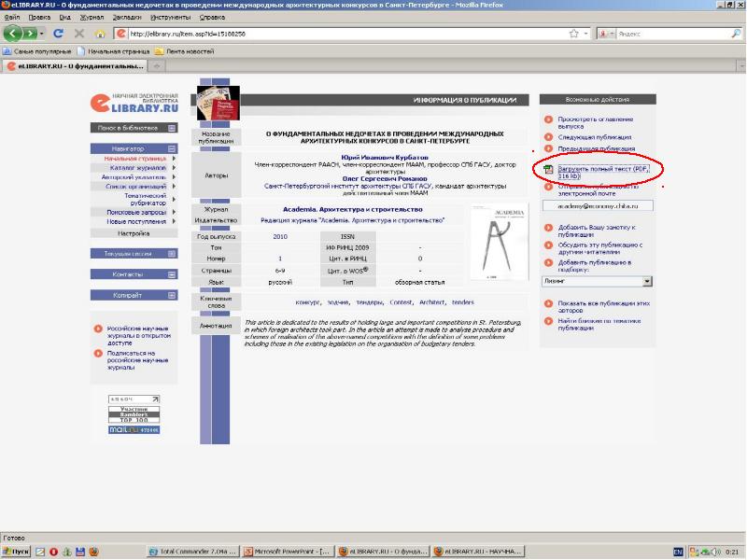Image resolution: width=747 pixels, height=560 pixels.
Task: Open the Лизинг collection dropdown
Action: [x=646, y=282]
